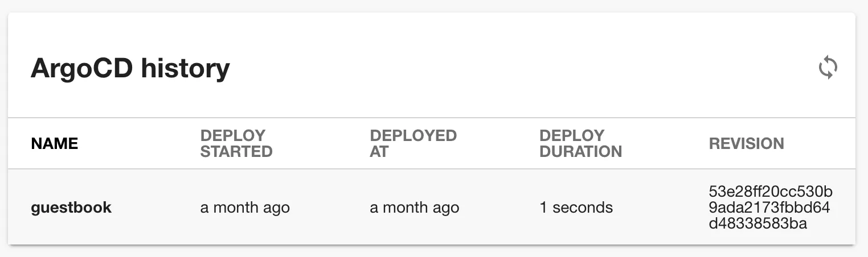Click revision hash line starting 53e28ff
Screen dimensions: 868x257
click(771, 191)
